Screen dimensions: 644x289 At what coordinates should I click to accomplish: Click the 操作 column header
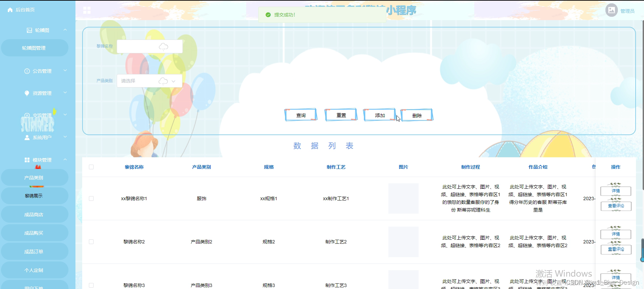click(616, 167)
